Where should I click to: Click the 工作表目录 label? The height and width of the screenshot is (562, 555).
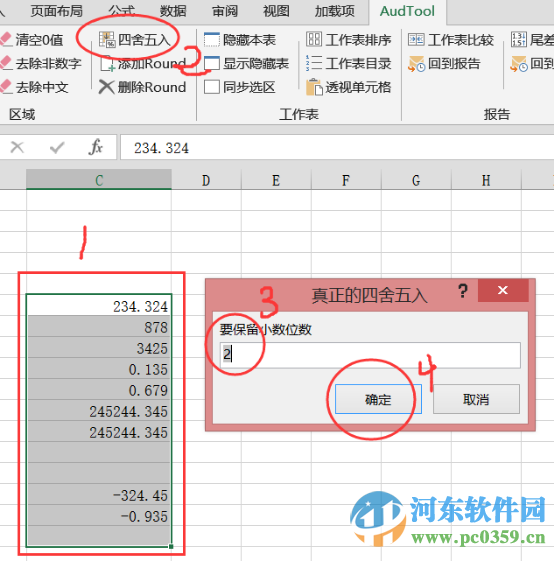(359, 63)
